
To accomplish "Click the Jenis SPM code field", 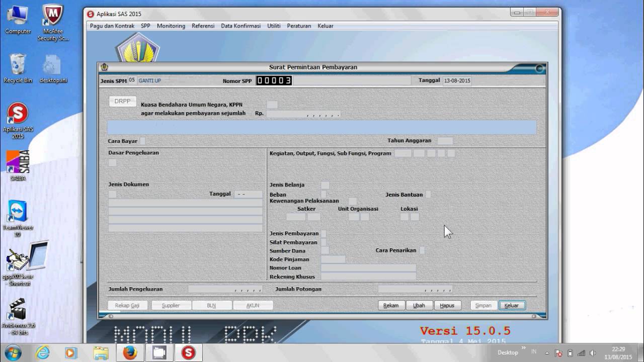I will [x=132, y=80].
